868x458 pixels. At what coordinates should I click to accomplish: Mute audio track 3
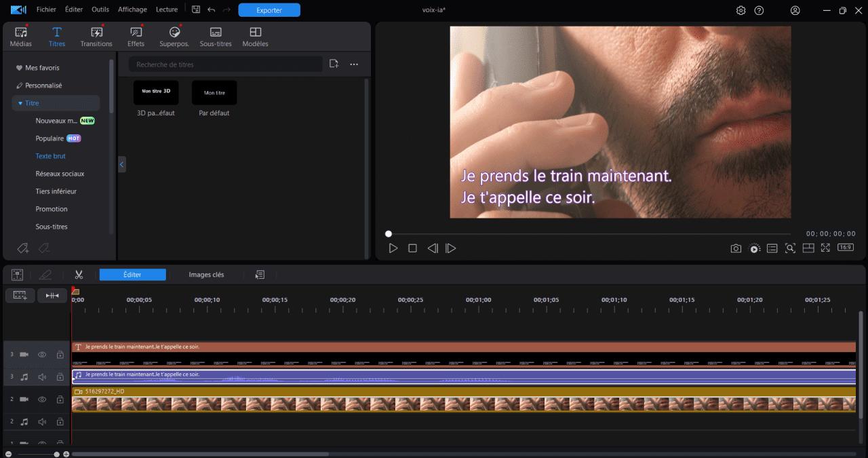[41, 377]
